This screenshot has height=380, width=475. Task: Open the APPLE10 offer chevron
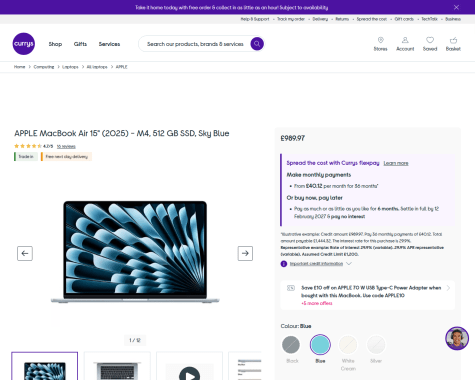tap(448, 288)
